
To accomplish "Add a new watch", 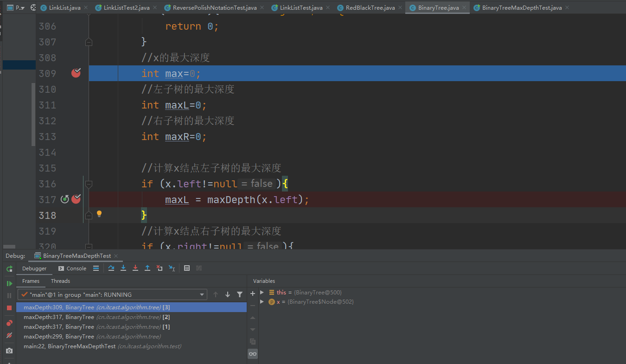I will 253,294.
